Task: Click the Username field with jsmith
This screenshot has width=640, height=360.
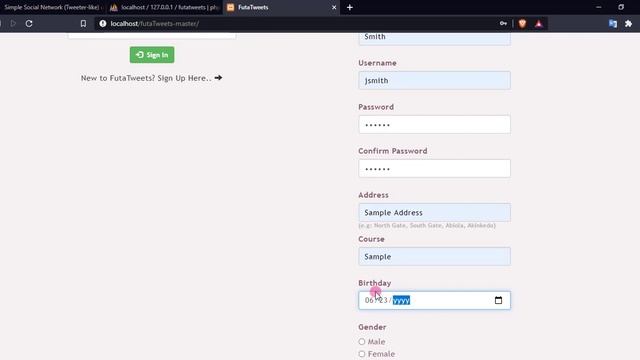Action: pos(434,80)
